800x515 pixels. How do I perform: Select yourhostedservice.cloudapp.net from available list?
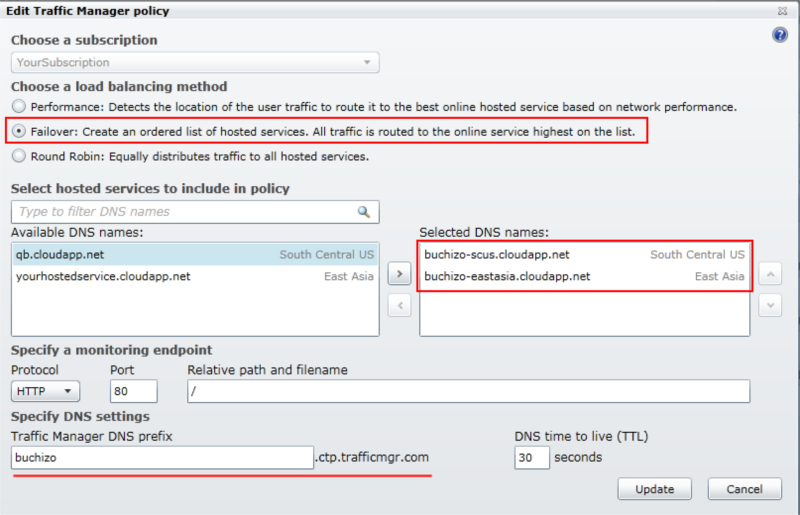tap(195, 276)
